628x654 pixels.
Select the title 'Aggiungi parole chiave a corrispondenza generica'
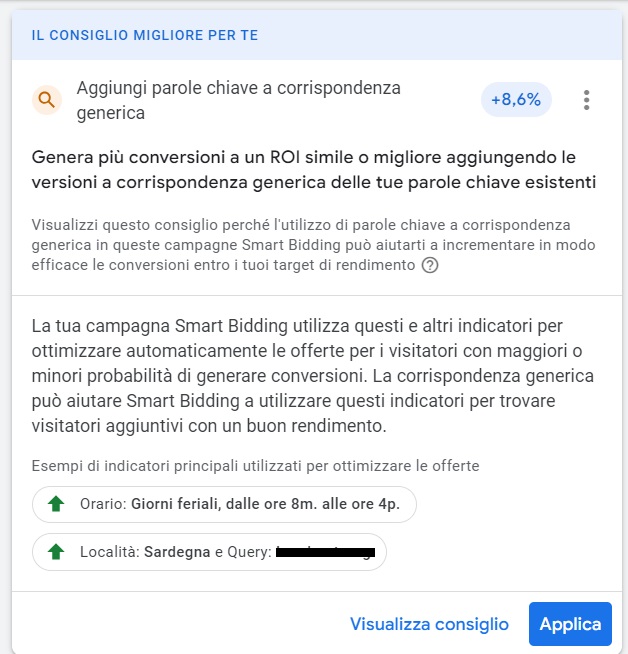click(238, 100)
